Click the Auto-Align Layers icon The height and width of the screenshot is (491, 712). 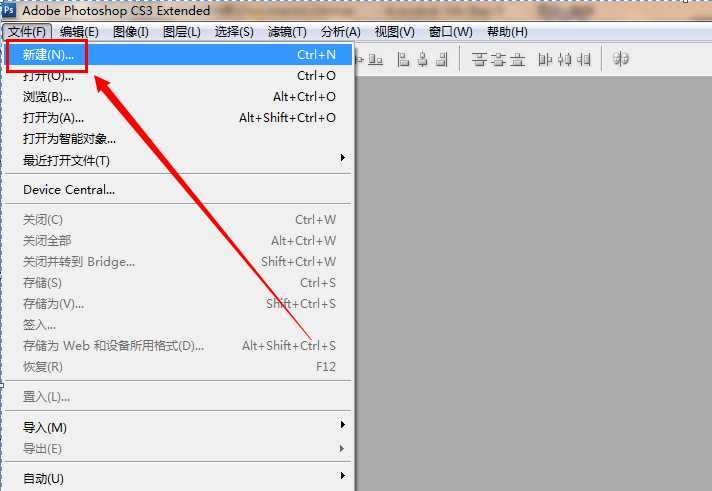click(620, 59)
